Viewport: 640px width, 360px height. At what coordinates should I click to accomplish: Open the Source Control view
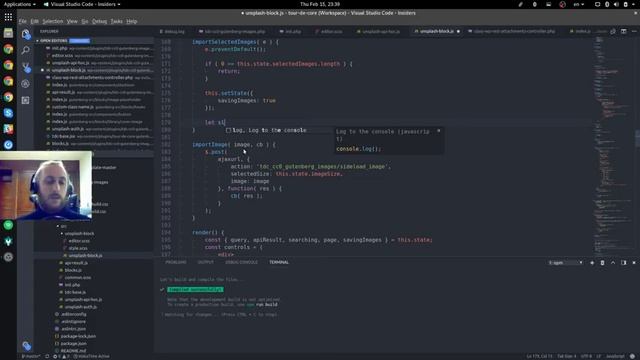click(x=26, y=67)
